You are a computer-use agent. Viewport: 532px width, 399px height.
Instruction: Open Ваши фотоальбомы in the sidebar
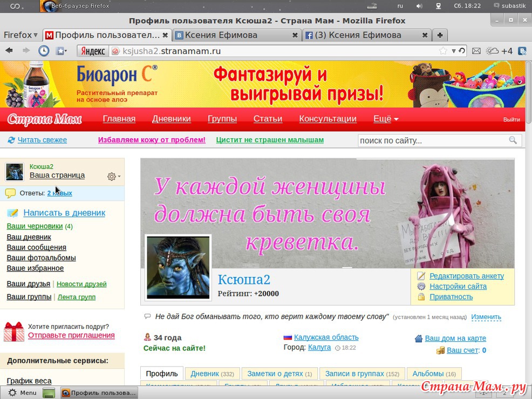click(x=41, y=258)
